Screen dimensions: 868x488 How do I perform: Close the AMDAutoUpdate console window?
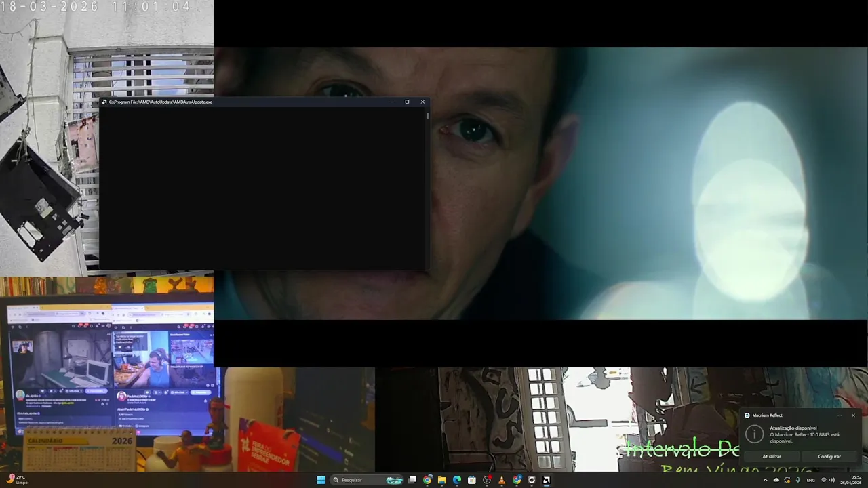point(422,102)
